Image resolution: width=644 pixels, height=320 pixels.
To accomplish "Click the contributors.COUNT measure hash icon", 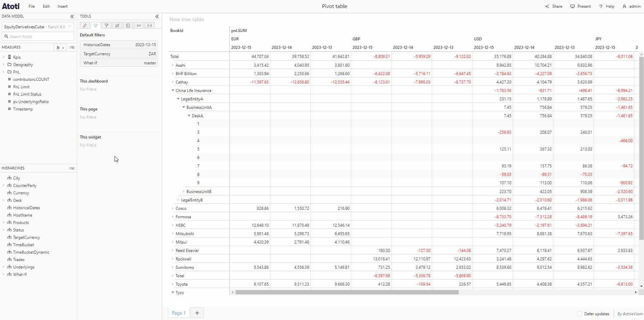I will [x=9, y=79].
